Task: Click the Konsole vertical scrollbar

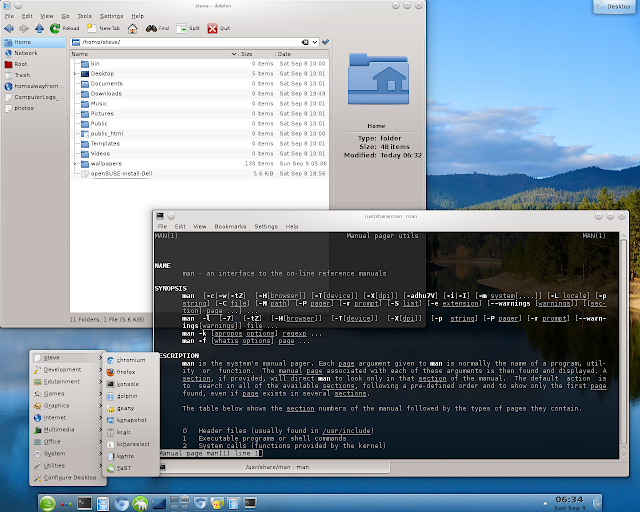Action: pos(623,345)
